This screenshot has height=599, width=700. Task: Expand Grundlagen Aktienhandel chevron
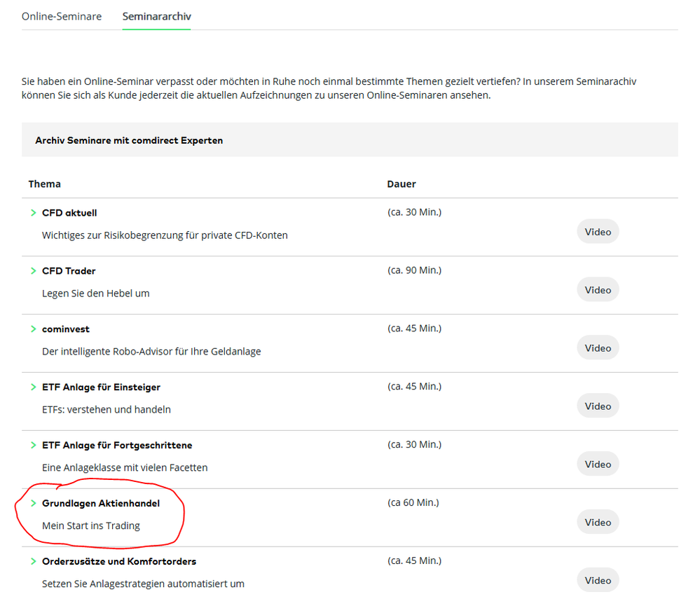coord(33,504)
